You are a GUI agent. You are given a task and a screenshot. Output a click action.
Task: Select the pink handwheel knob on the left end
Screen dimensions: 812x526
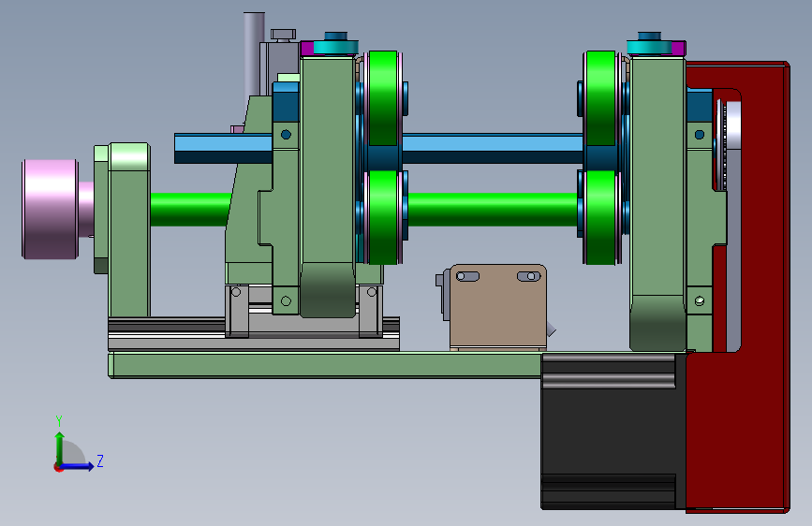(51, 209)
